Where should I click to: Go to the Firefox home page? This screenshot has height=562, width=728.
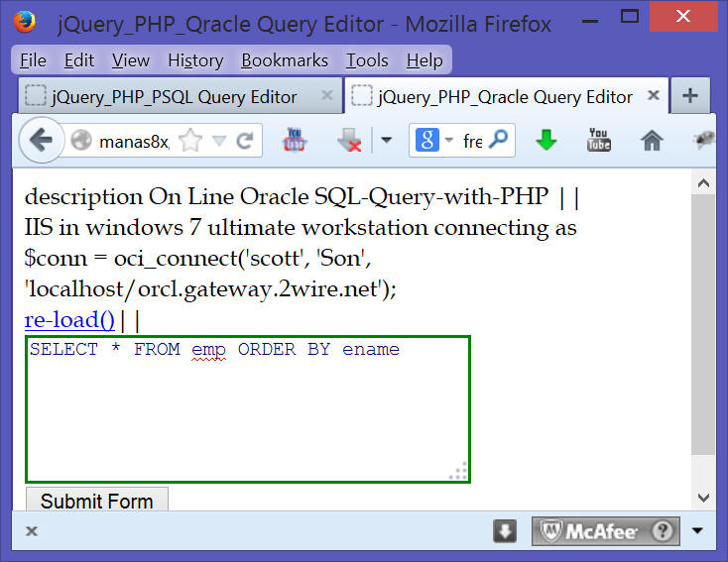click(x=652, y=141)
